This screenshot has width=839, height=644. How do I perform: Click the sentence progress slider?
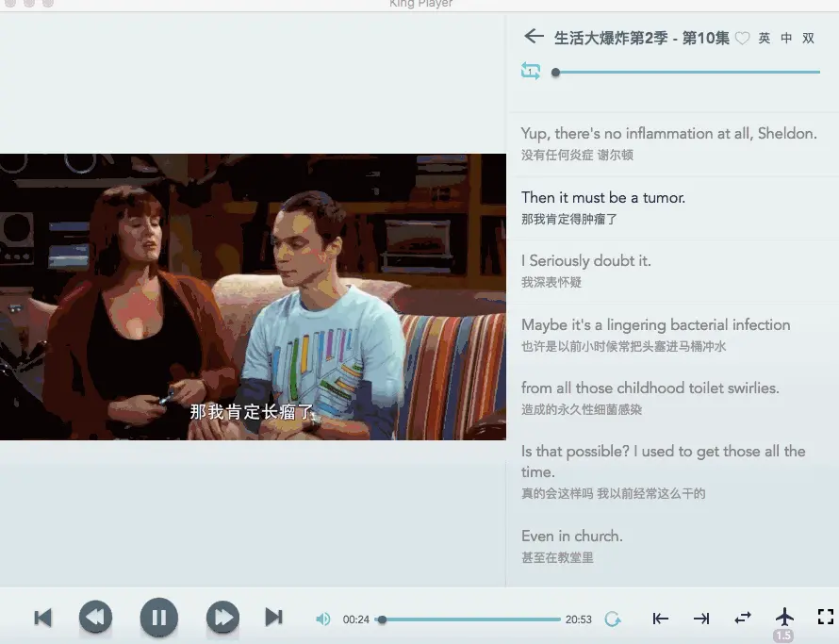point(687,72)
